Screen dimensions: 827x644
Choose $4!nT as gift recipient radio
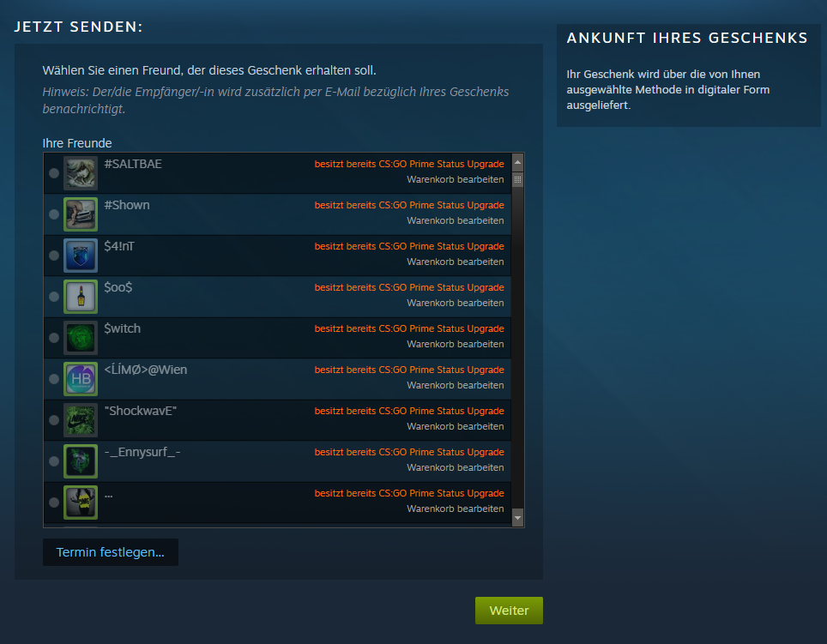pyautogui.click(x=54, y=255)
